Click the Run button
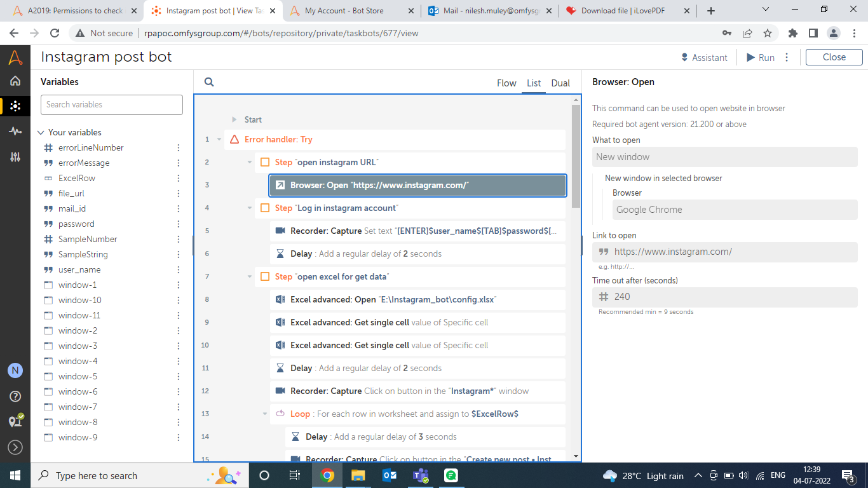Image resolution: width=868 pixels, height=488 pixels. point(760,57)
